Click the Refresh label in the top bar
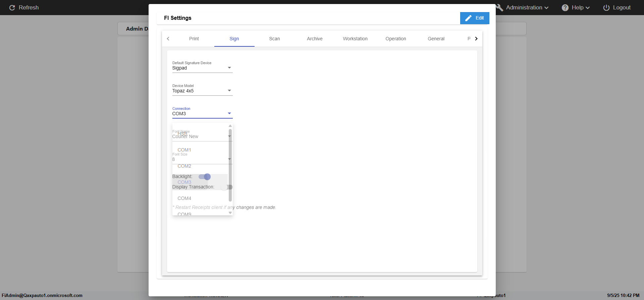Image resolution: width=644 pixels, height=300 pixels. pos(29,8)
